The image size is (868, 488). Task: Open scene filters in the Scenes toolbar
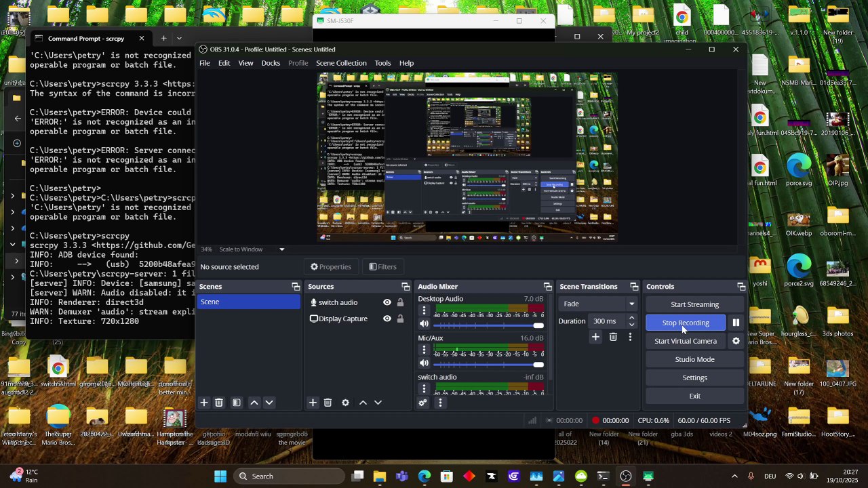237,403
